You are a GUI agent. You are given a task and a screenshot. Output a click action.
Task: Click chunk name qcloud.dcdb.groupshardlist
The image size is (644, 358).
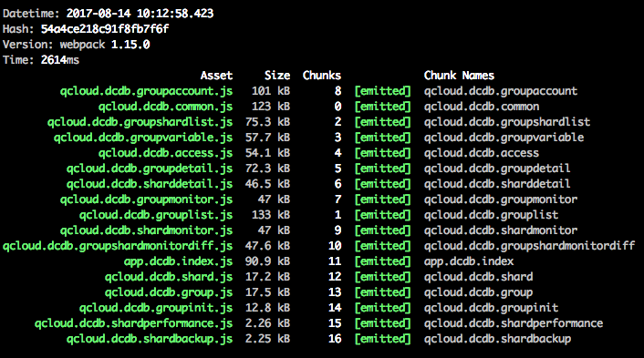click(x=507, y=122)
